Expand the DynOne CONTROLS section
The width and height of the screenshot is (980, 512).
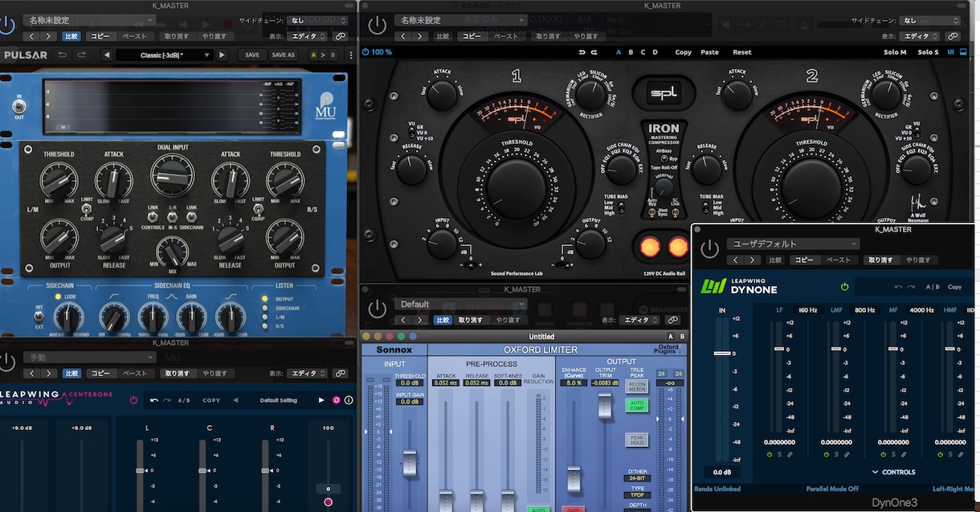(893, 472)
